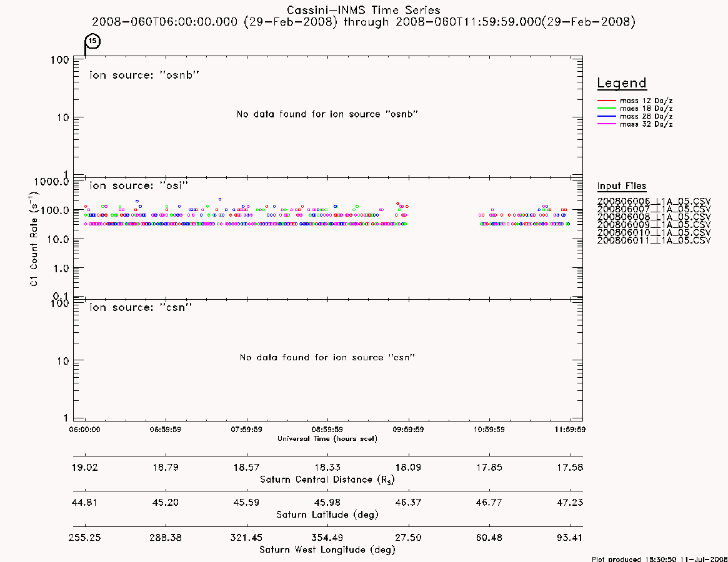The height and width of the screenshot is (562, 728).
Task: Click the latitude value 47.23
Action: [570, 503]
